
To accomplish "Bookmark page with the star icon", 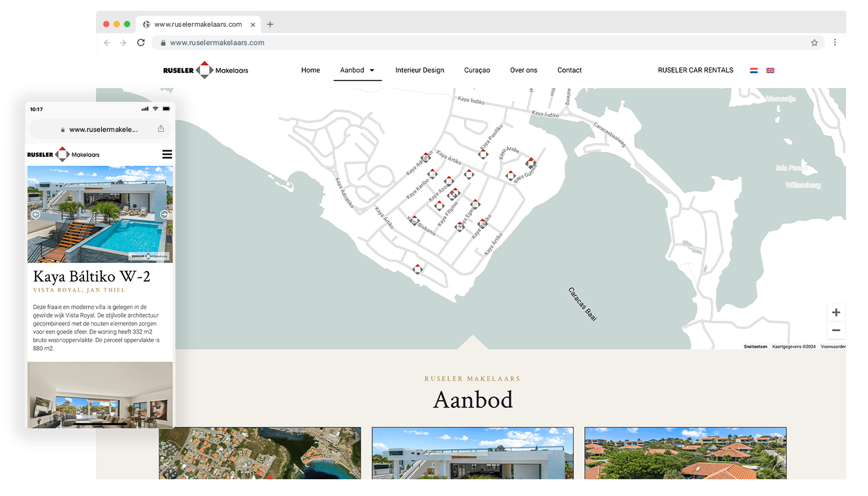I will [x=814, y=43].
